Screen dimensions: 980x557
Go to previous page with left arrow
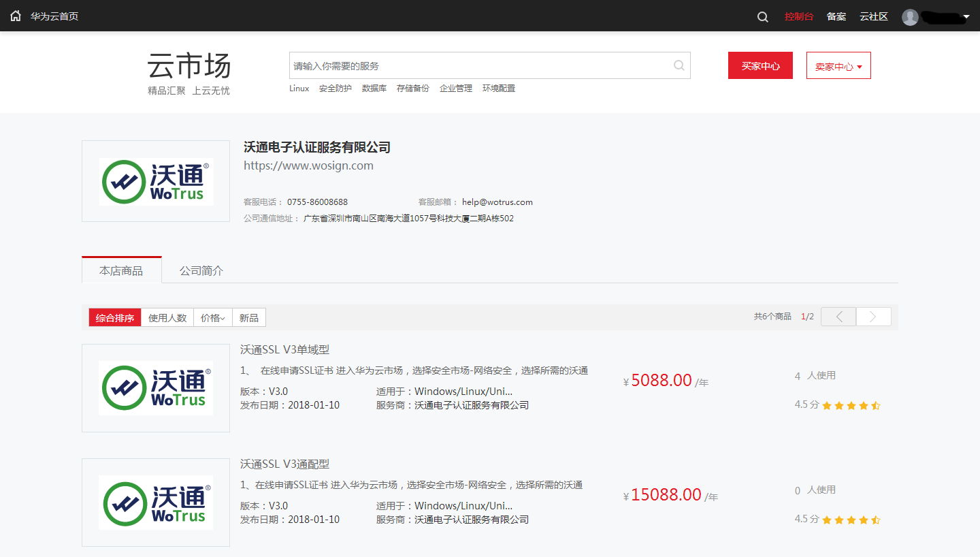click(x=838, y=317)
